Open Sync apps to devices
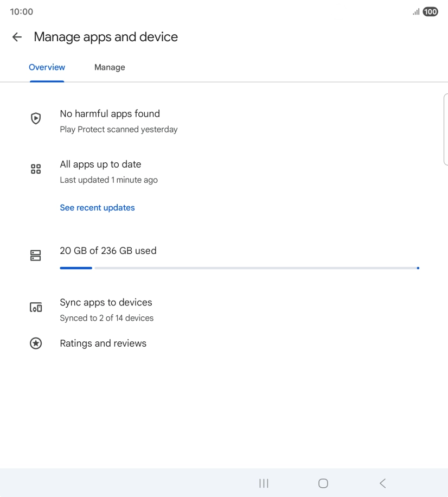Viewport: 448px width, 497px height. click(106, 303)
